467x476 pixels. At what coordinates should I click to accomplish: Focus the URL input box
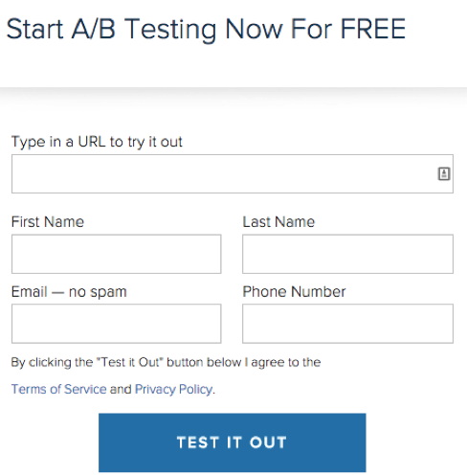[233, 174]
